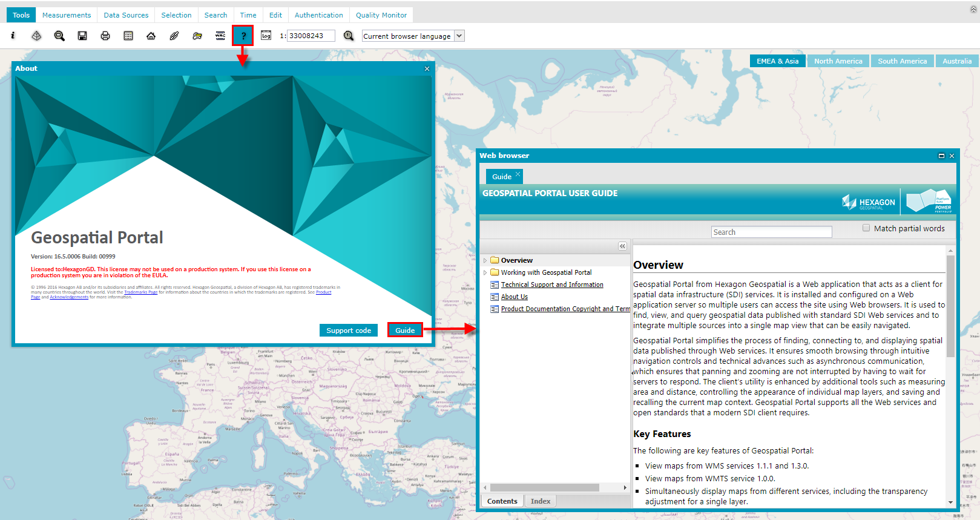Open the Data Sources menu tab

126,15
